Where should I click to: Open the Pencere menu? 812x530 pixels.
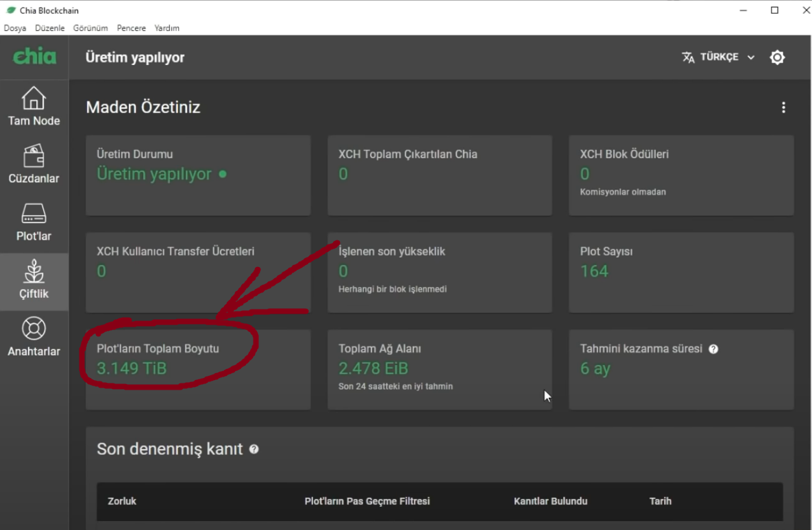click(x=131, y=28)
